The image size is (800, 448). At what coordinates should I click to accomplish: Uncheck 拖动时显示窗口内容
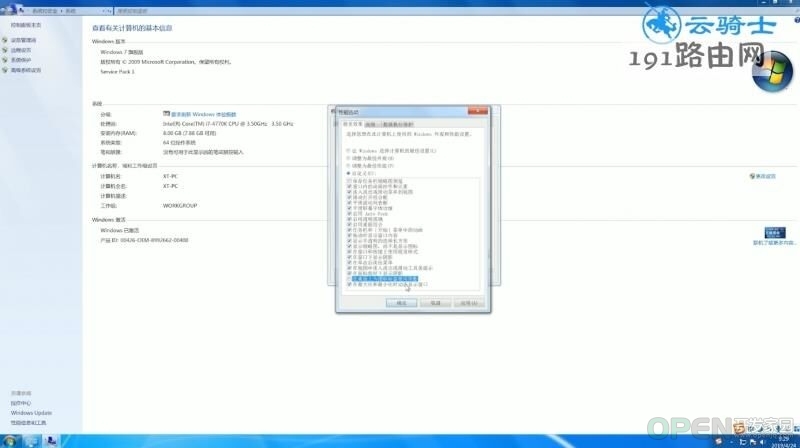[349, 236]
